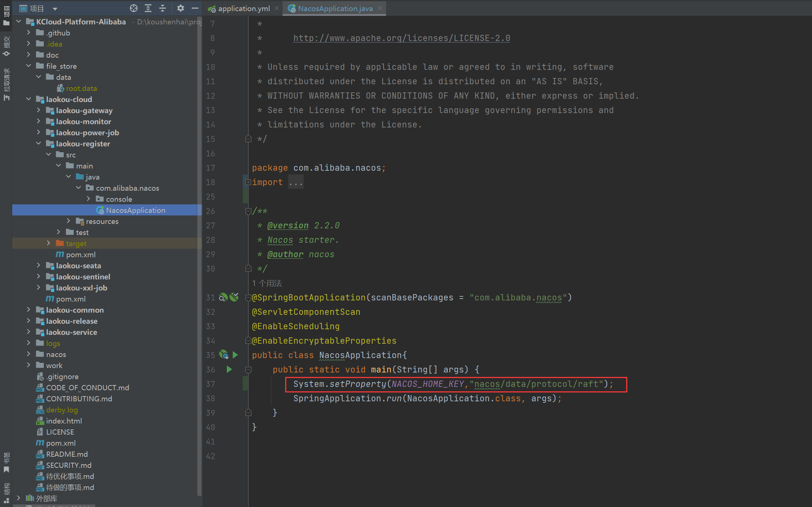Open the Apache license URL link
The image size is (812, 507).
pos(402,38)
